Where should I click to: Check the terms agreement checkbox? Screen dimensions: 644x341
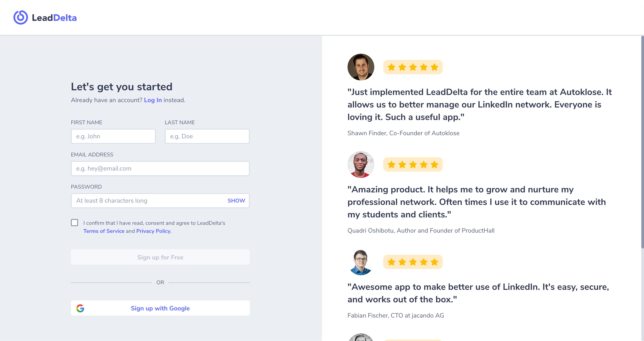[74, 222]
